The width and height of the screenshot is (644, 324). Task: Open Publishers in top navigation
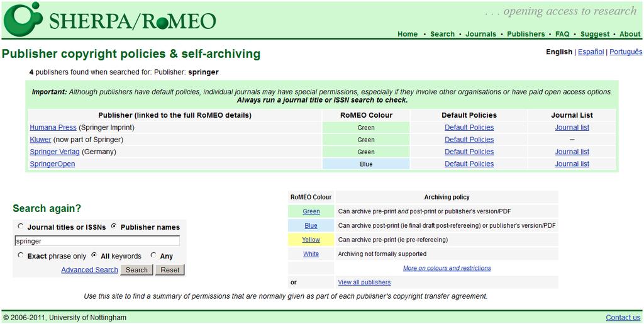click(526, 34)
